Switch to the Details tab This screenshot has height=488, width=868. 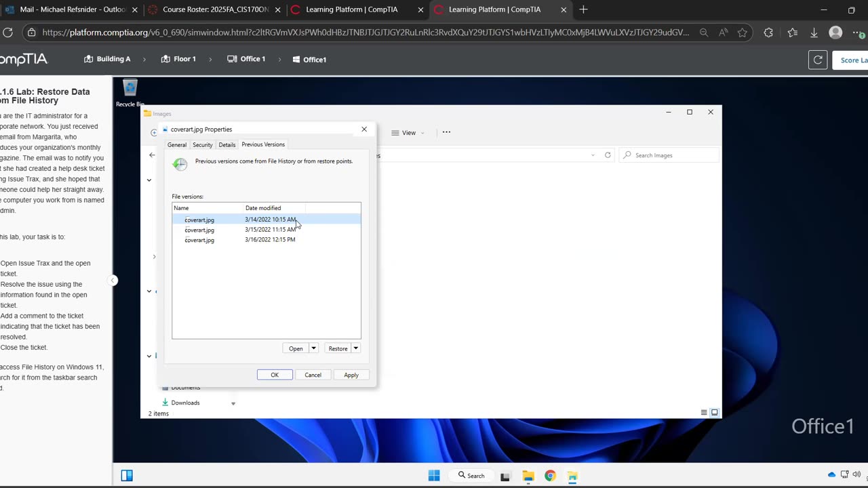pos(227,145)
